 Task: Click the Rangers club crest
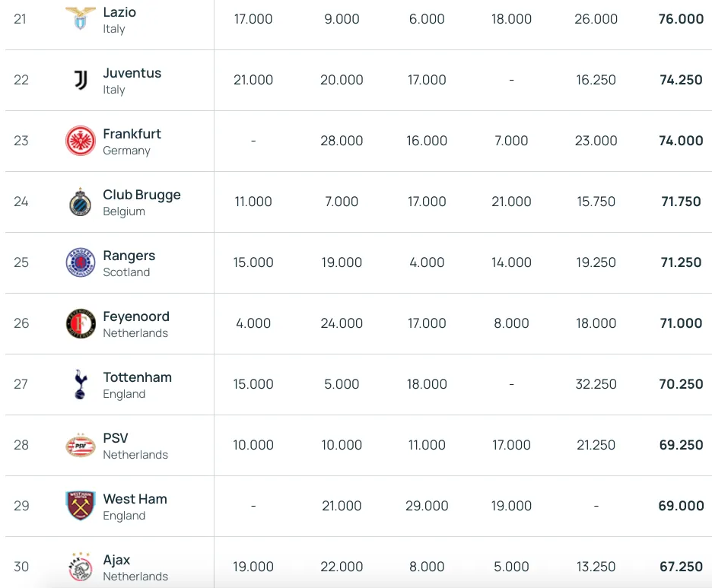(81, 262)
